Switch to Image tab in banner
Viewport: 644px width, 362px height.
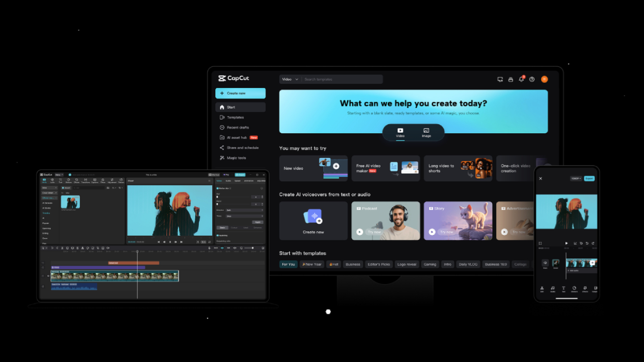[426, 133]
